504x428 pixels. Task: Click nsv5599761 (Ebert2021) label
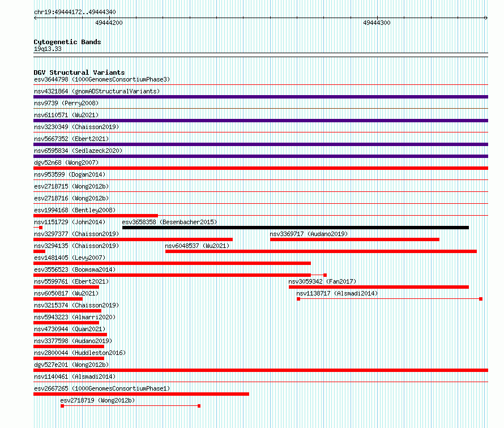71,281
